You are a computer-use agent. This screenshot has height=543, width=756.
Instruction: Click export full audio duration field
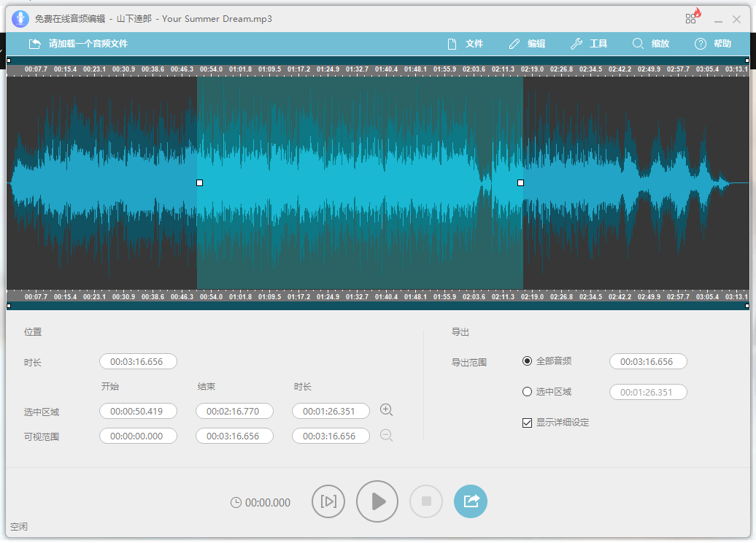pos(648,362)
